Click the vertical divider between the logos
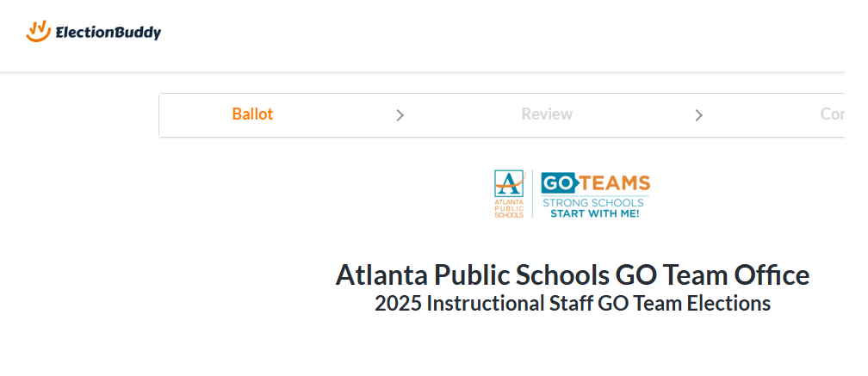Screen dimensions: 868x376 click(532, 194)
